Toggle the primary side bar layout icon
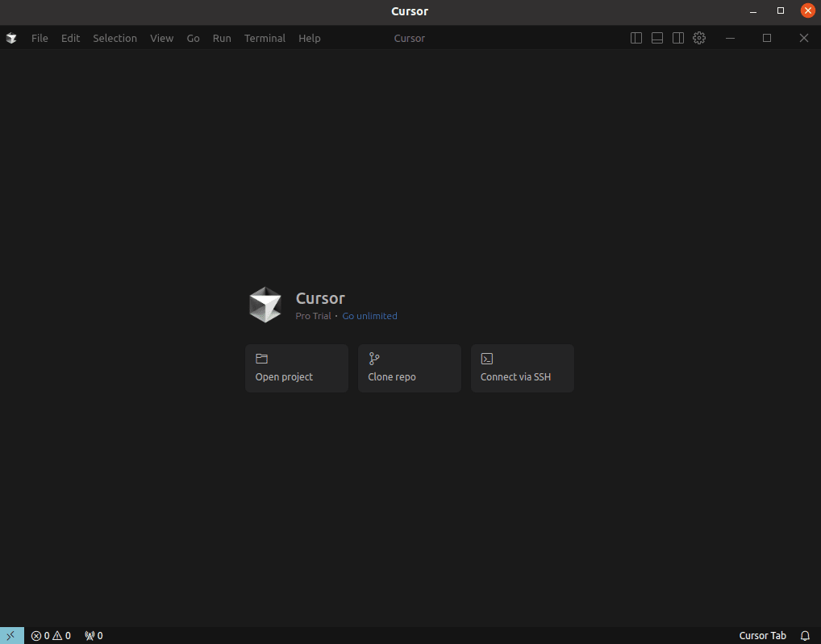The height and width of the screenshot is (644, 821). click(636, 38)
